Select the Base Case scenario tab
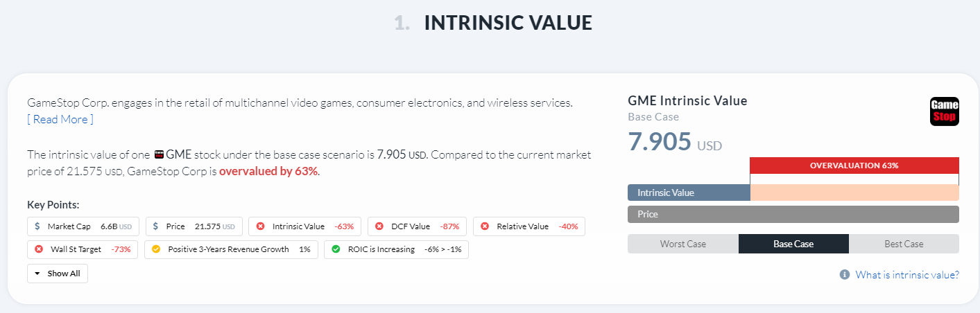This screenshot has height=313, width=980. point(793,244)
